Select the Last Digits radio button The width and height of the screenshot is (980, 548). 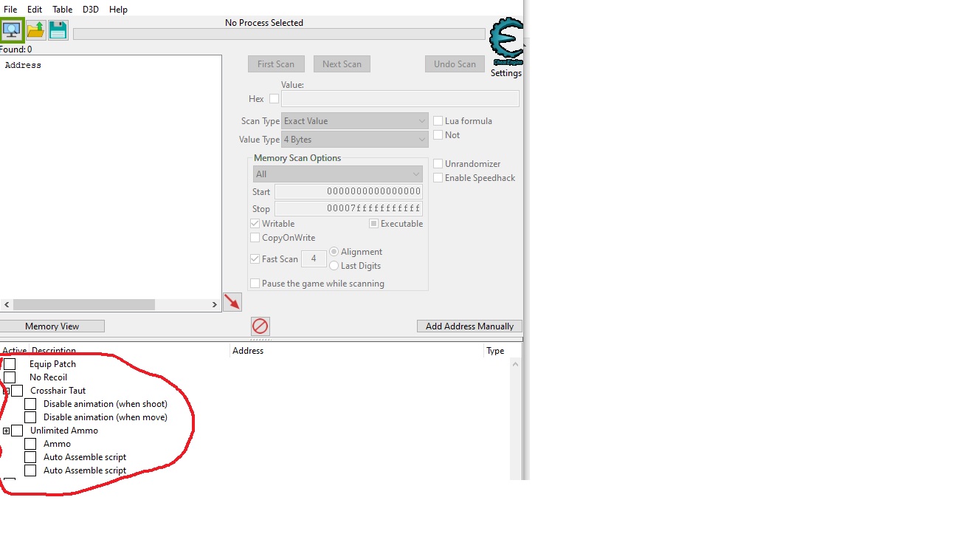pyautogui.click(x=334, y=266)
